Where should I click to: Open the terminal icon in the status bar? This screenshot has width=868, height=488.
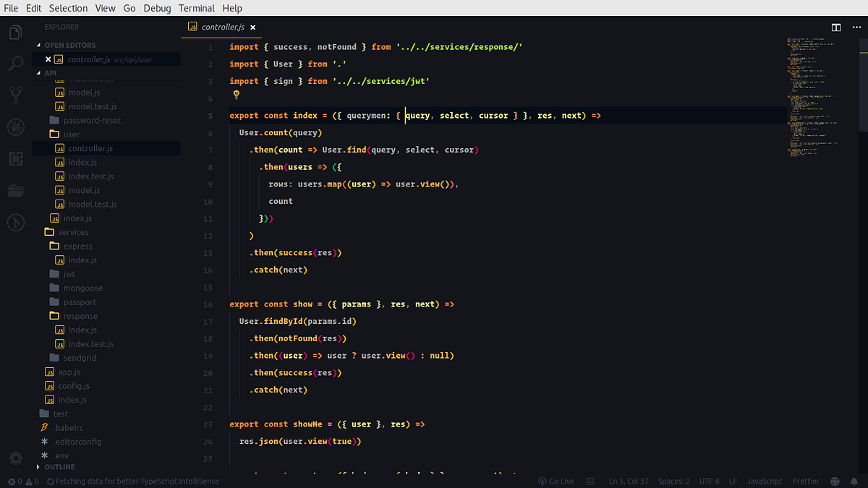(590, 480)
